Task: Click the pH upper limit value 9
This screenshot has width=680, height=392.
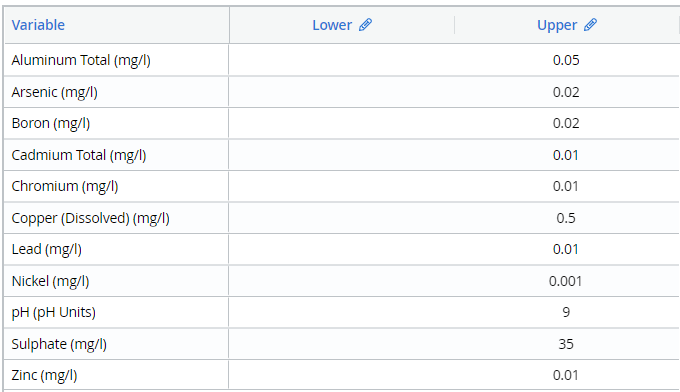Action: point(566,312)
